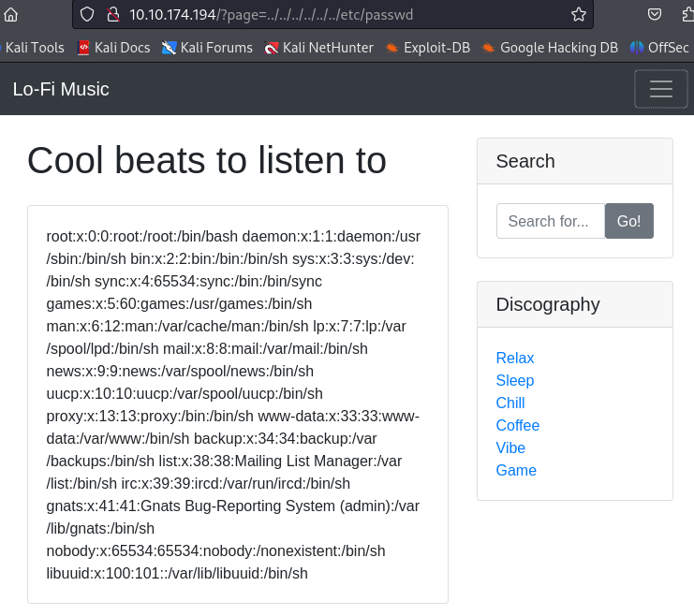This screenshot has width=694, height=616.
Task: Click the 'Search' card header
Action: 574,161
